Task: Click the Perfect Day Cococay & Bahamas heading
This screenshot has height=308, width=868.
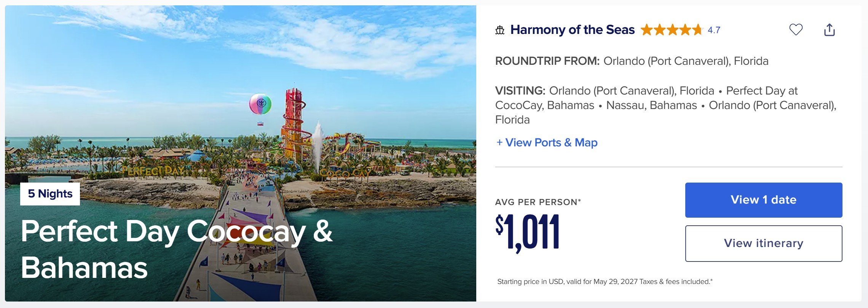Action: [x=177, y=249]
